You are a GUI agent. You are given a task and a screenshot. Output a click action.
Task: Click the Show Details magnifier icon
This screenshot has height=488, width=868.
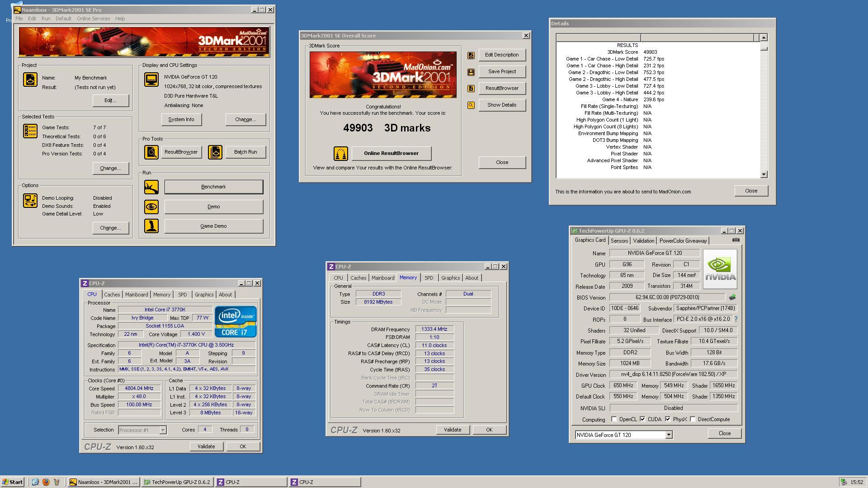[x=471, y=105]
